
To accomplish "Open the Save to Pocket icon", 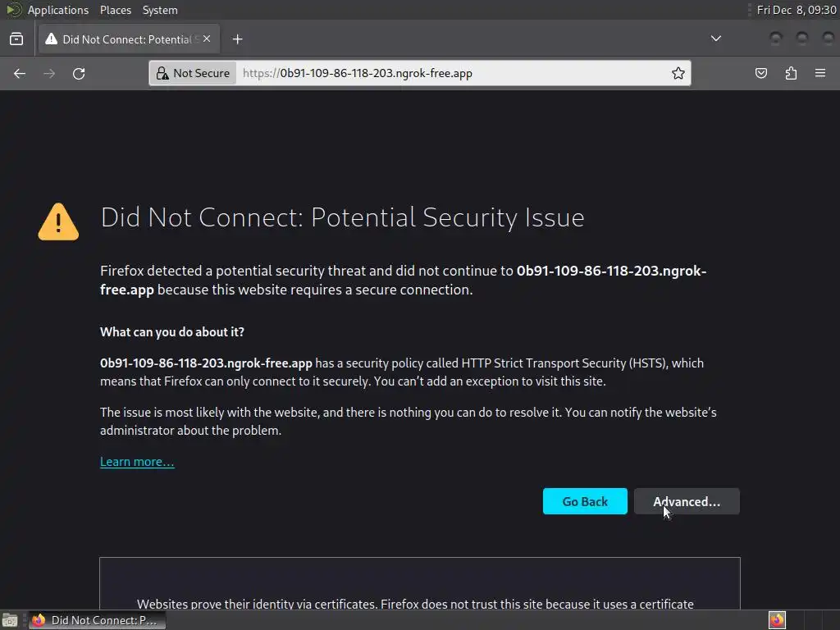I will click(761, 73).
